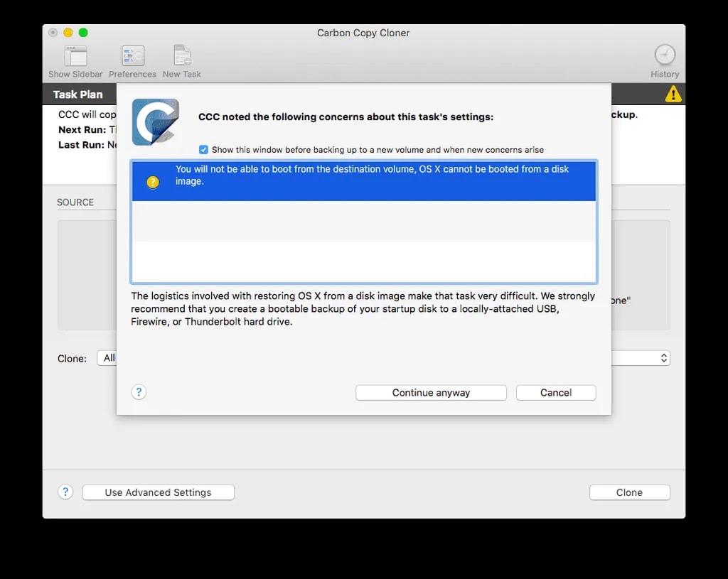Create a New Task from the toolbar

pyautogui.click(x=182, y=56)
